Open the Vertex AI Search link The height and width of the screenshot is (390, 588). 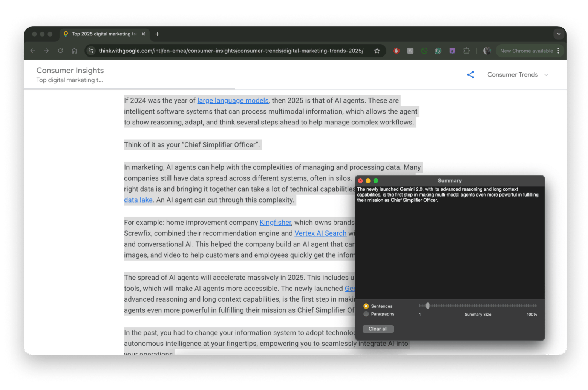point(320,233)
